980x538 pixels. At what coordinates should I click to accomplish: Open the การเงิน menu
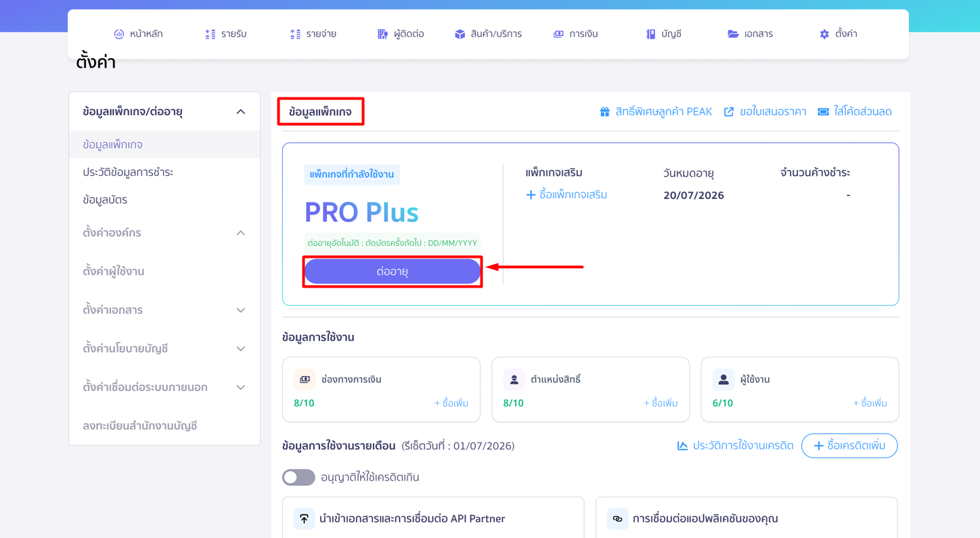pos(575,34)
